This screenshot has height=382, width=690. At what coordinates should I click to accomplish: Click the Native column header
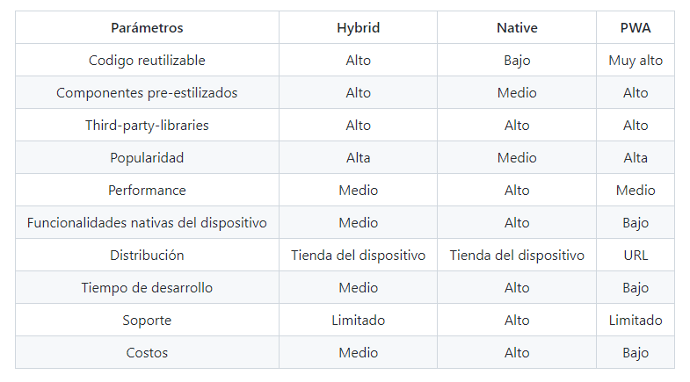pos(517,28)
